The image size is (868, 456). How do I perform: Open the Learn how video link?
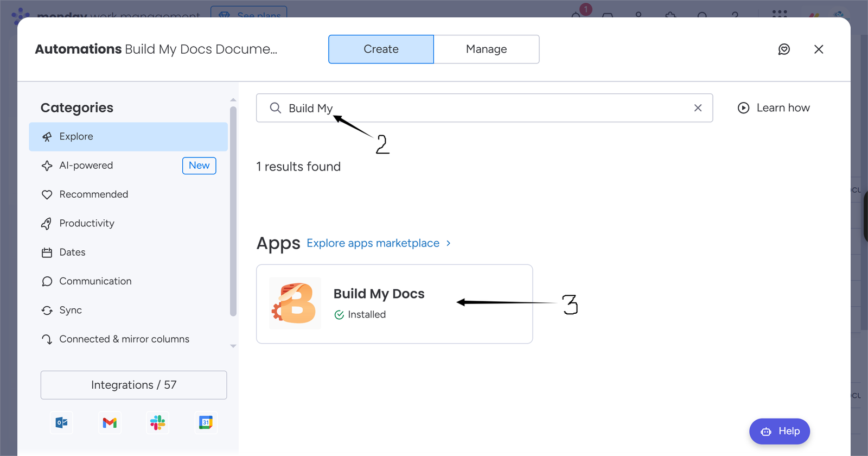click(x=774, y=108)
